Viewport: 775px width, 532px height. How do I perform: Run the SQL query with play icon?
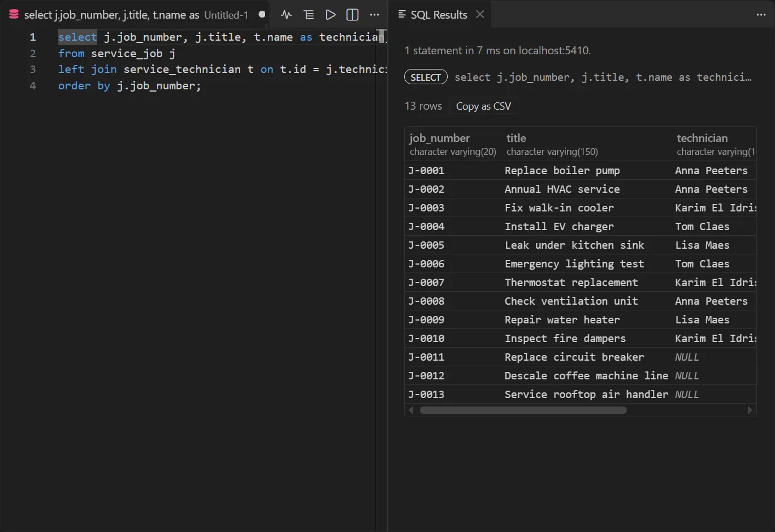(331, 15)
